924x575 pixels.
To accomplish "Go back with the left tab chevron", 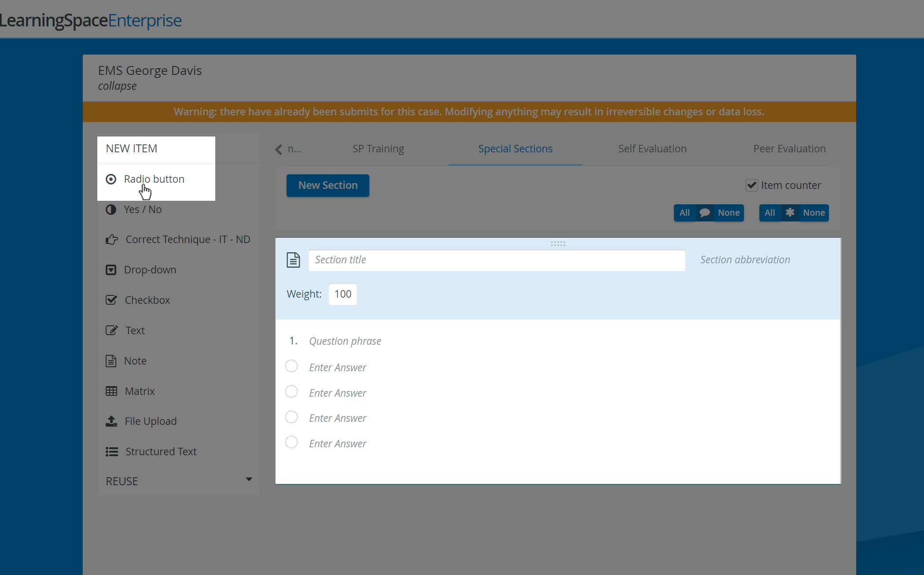I will pyautogui.click(x=279, y=149).
